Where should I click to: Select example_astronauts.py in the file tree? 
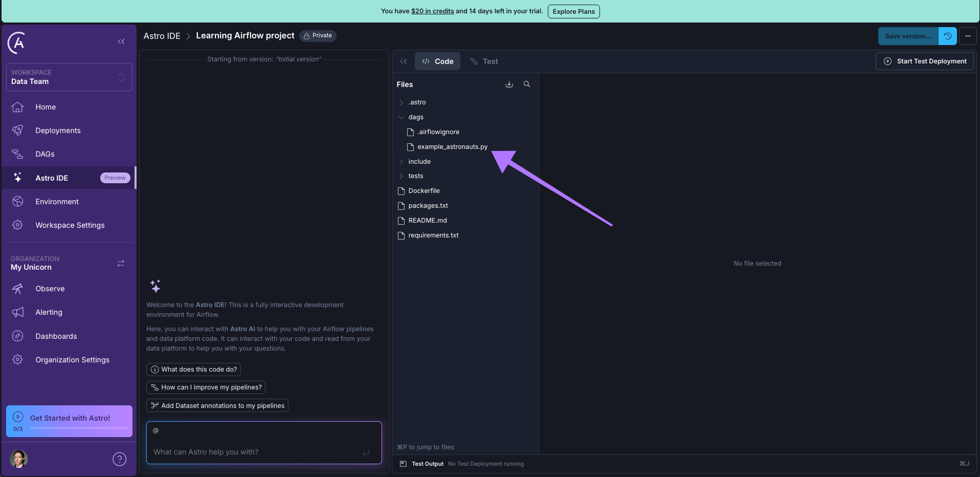click(x=452, y=146)
